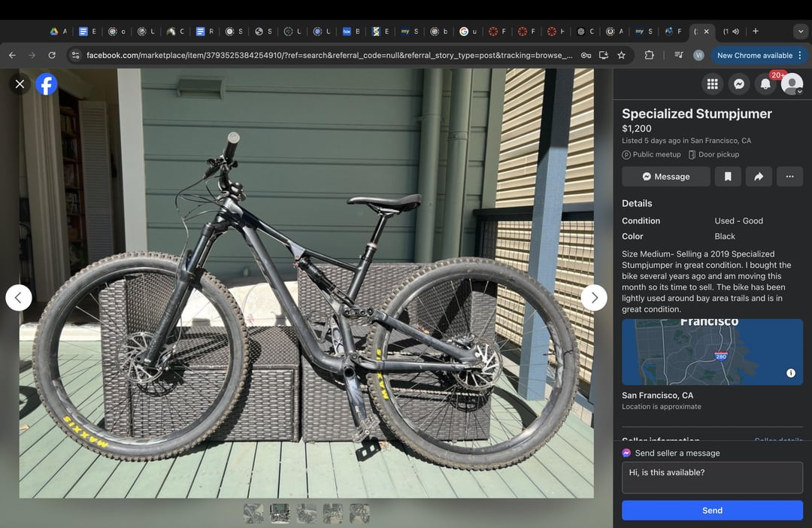The width and height of the screenshot is (812, 528).
Task: Select the second photo thumbnail
Action: 280,514
